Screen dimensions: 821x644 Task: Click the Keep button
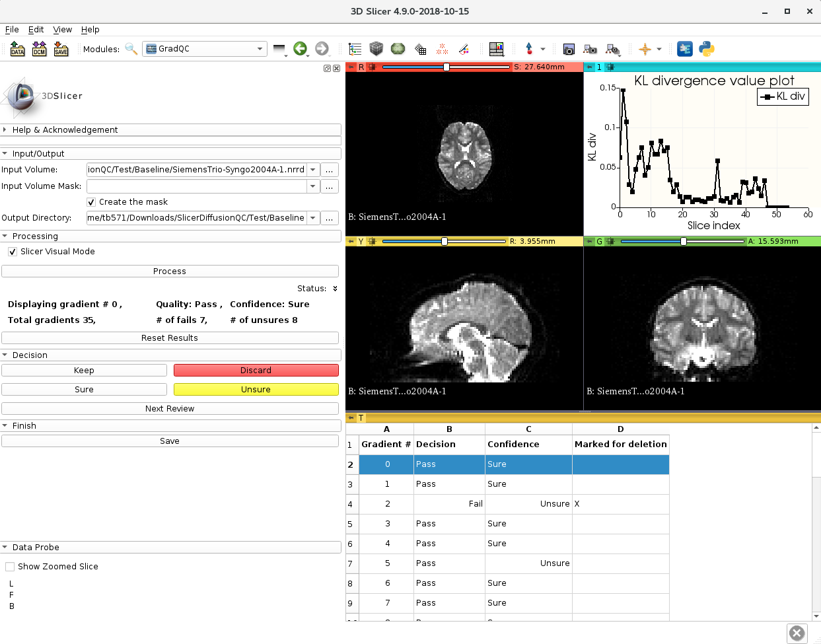pos(84,371)
